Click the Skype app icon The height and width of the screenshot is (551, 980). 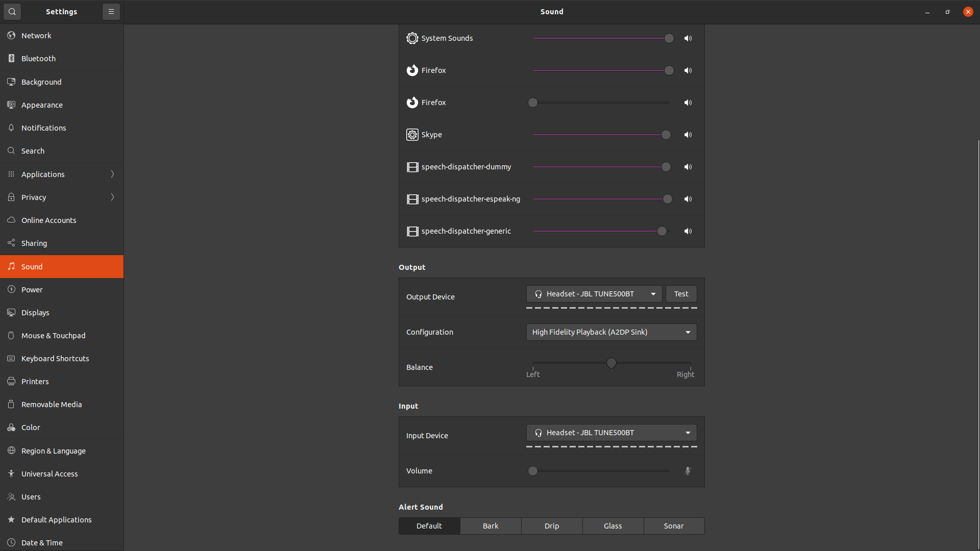pos(412,135)
